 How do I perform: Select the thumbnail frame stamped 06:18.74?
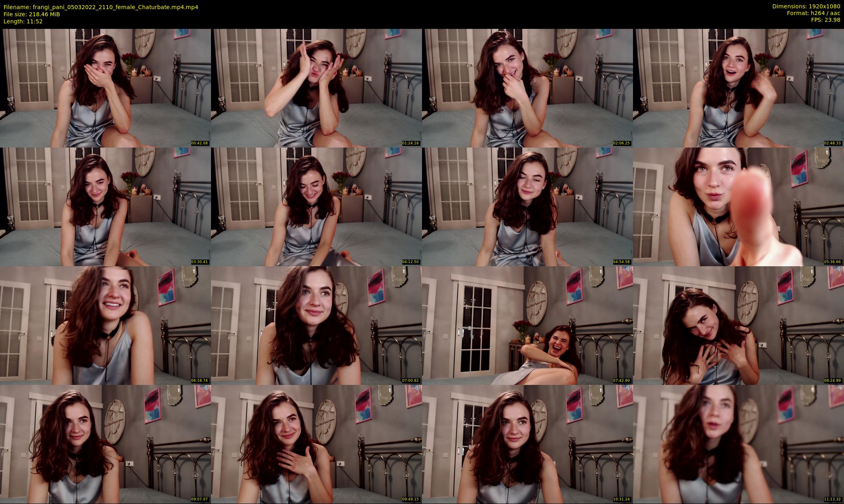[105, 325]
